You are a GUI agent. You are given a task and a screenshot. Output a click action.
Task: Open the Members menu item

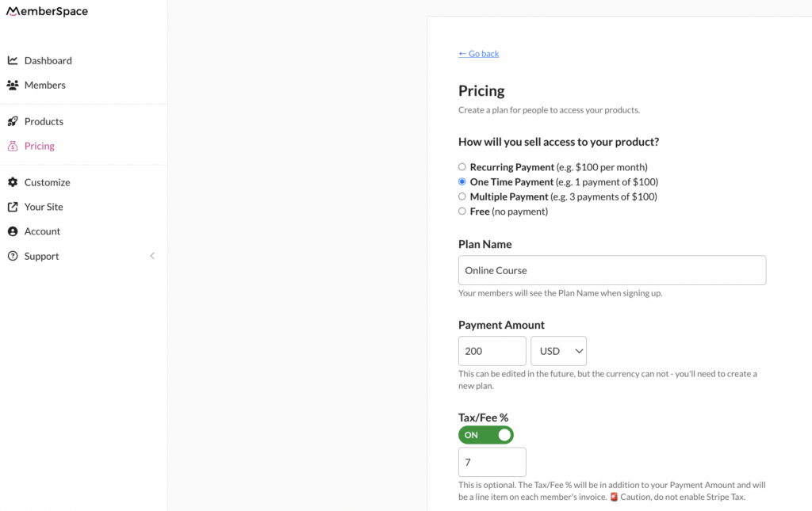tap(44, 85)
